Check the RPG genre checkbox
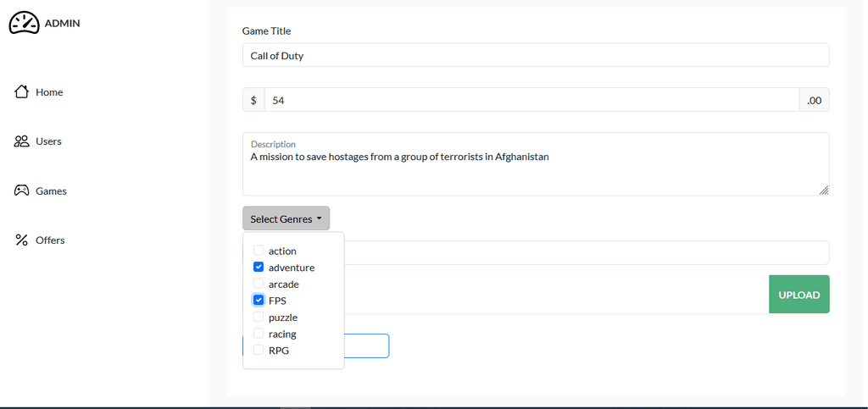 (x=259, y=350)
